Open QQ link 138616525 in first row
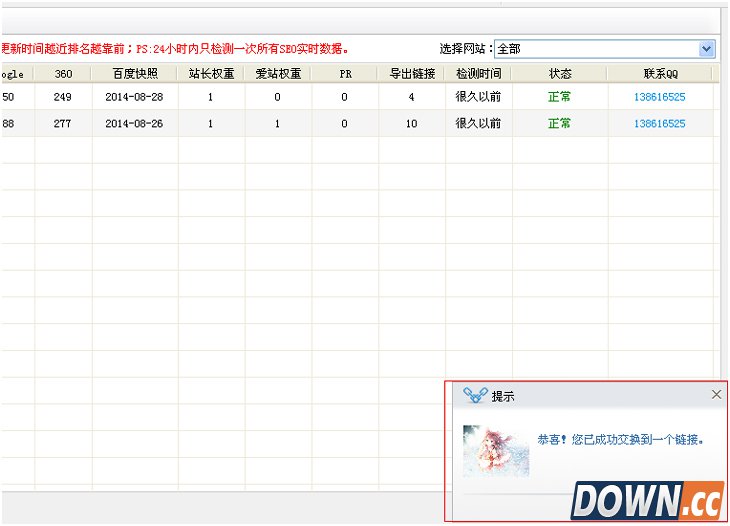Viewport: 730px width, 526px height. (x=659, y=97)
